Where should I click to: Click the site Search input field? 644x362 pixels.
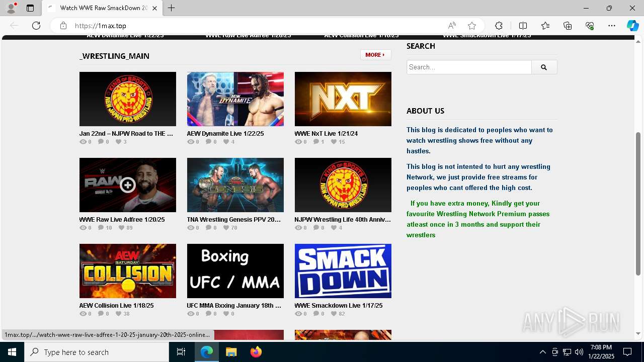(469, 67)
